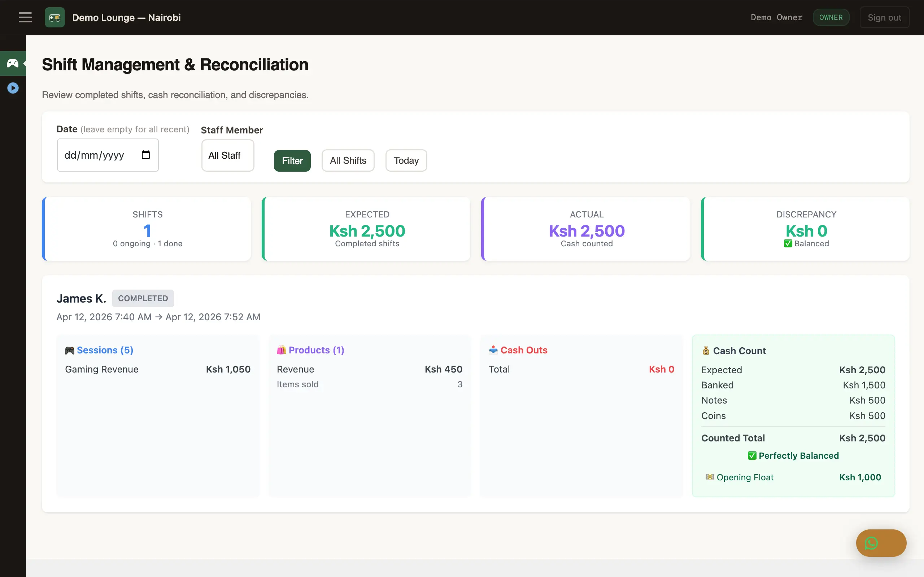Click the Balanced checkmark on Discrepancy card
Image resolution: width=924 pixels, height=577 pixels.
click(787, 243)
